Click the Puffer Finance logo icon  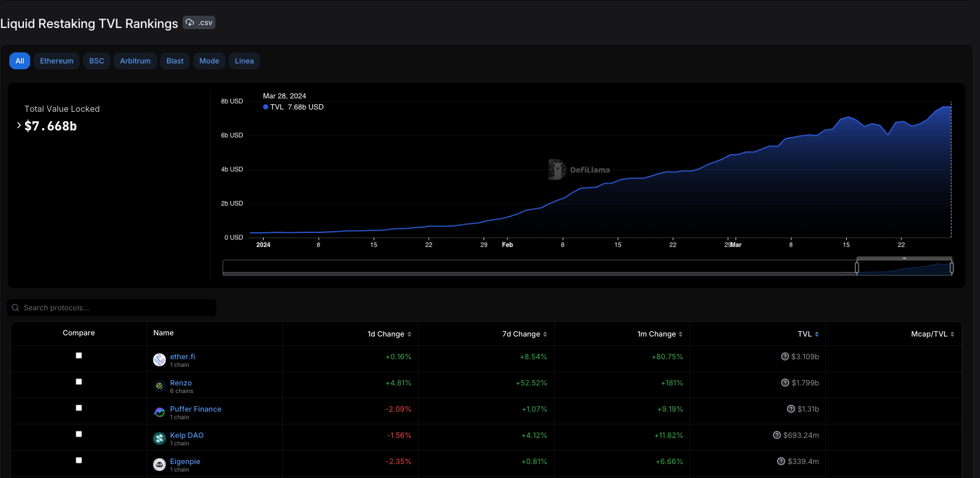coord(159,412)
